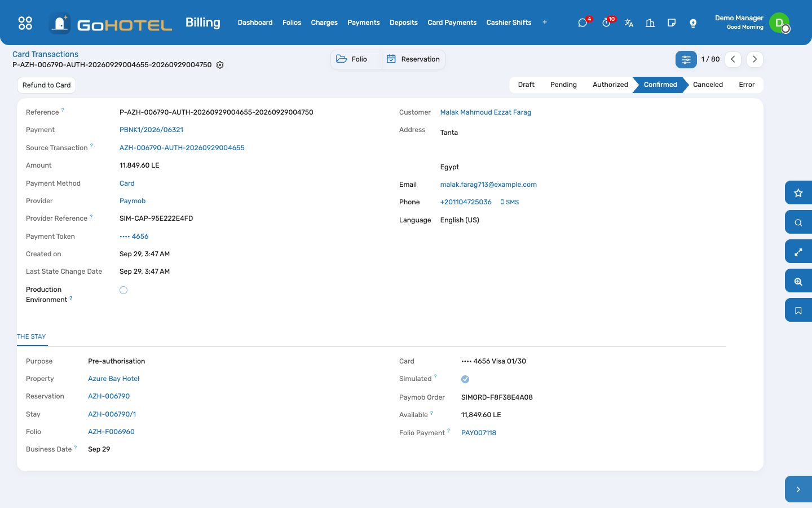The height and width of the screenshot is (508, 812).
Task: Switch to THE STAY tab
Action: (x=32, y=336)
